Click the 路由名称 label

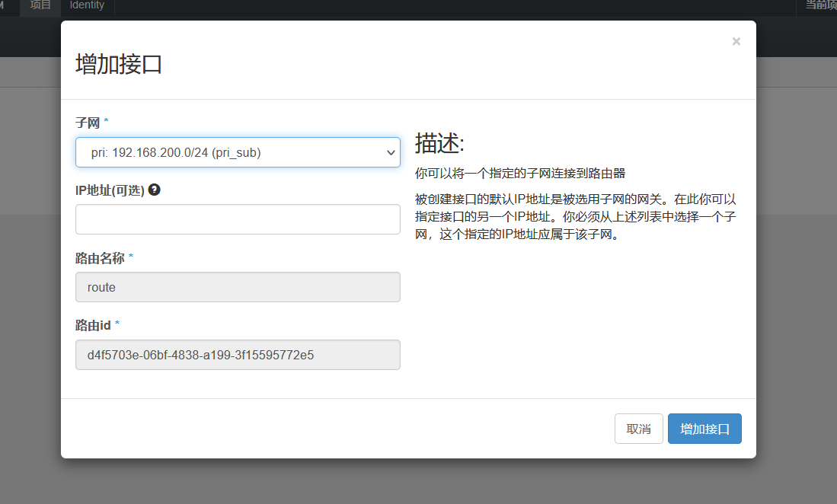(100, 257)
